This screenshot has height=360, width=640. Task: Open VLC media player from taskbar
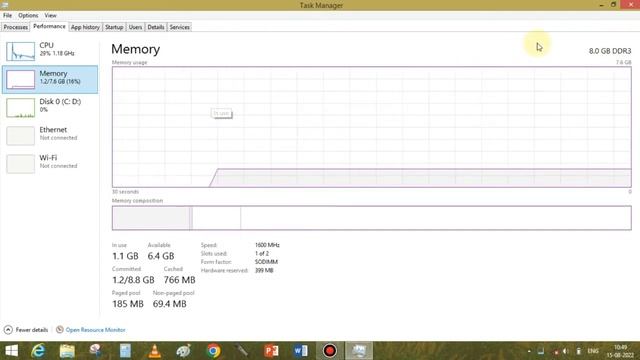[154, 351]
